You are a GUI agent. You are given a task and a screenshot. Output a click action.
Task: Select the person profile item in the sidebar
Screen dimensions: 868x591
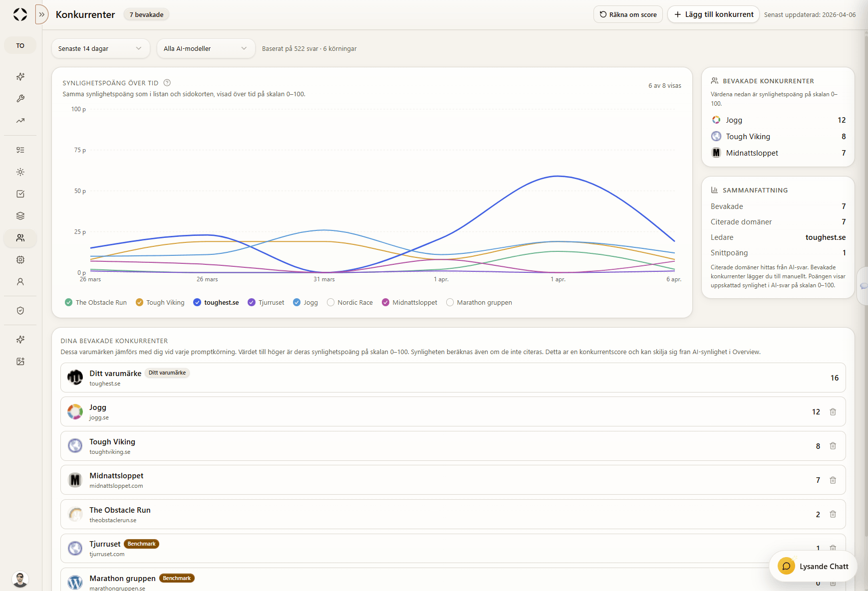pyautogui.click(x=20, y=281)
